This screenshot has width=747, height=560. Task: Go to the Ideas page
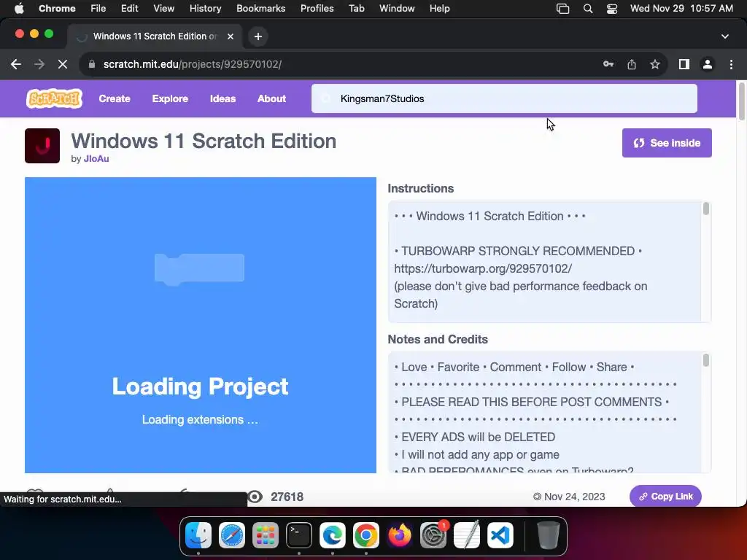tap(222, 98)
